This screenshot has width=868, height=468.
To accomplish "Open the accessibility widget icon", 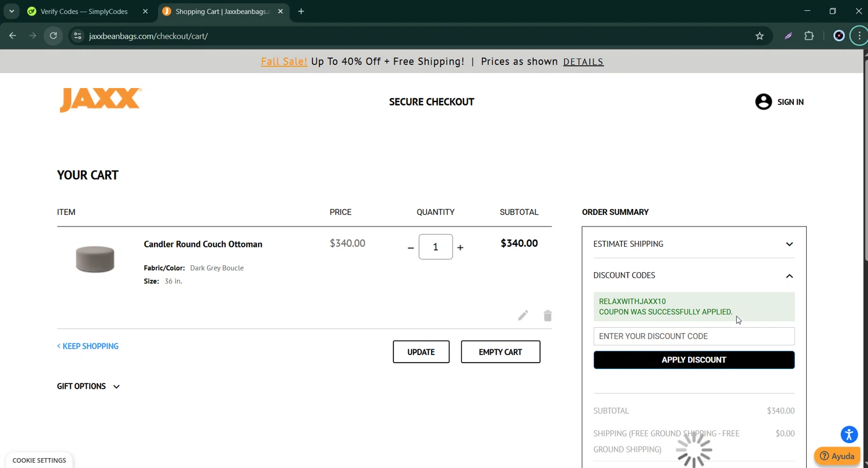I will (x=849, y=434).
